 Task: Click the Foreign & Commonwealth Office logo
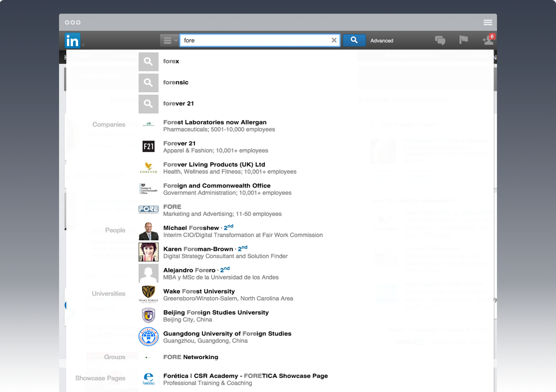click(148, 189)
